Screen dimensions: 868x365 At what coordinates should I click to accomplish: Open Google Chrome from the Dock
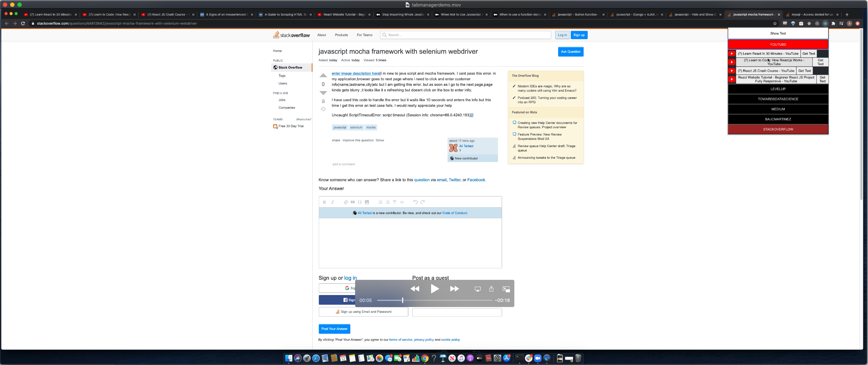[x=425, y=358]
